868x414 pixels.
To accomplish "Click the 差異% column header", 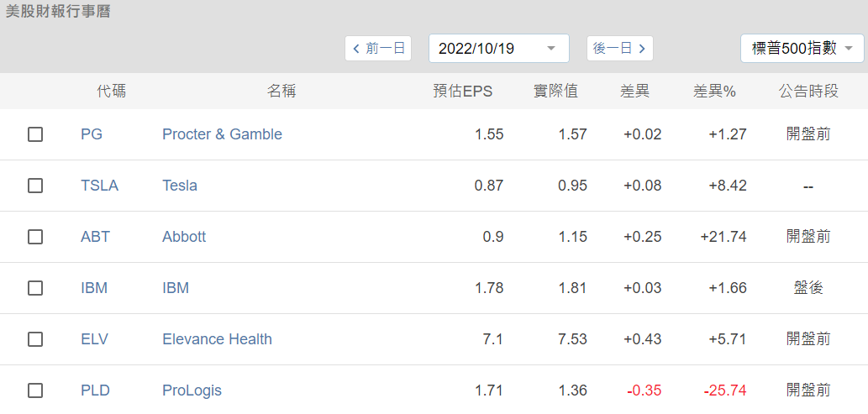I will click(714, 92).
